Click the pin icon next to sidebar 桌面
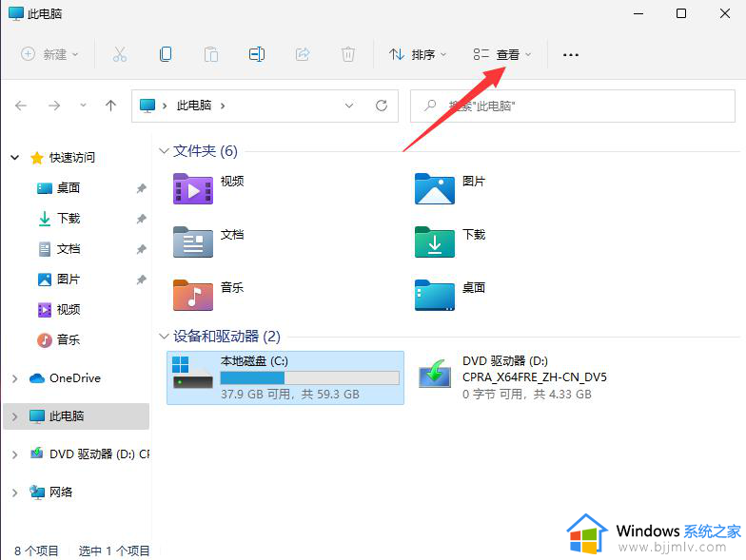746x560 pixels. coord(141,188)
